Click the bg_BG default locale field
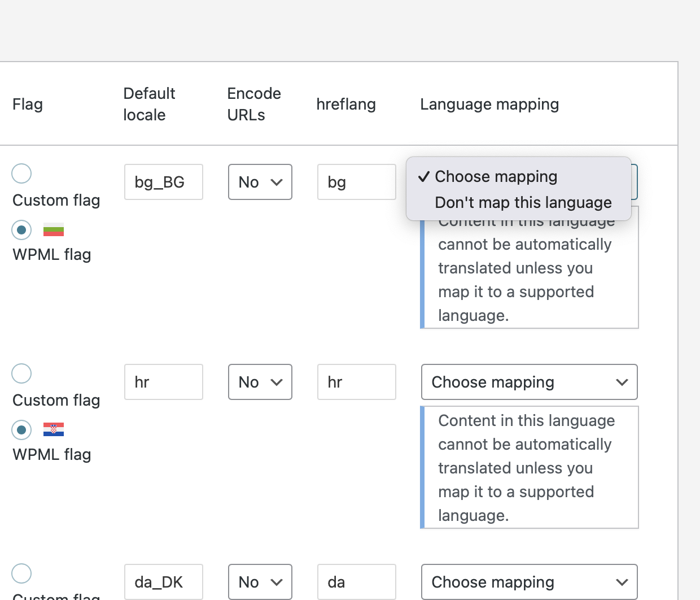Screen dimensions: 700x600 click(x=163, y=182)
